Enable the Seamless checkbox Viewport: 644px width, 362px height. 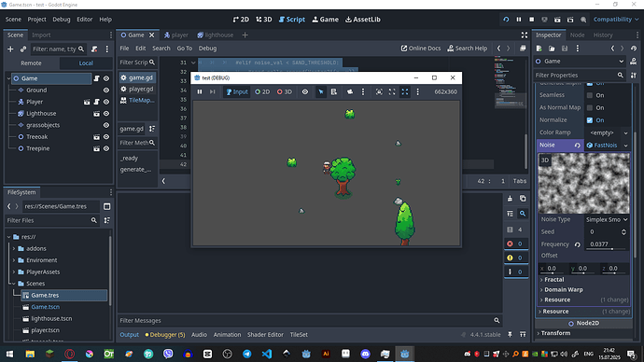(590, 95)
